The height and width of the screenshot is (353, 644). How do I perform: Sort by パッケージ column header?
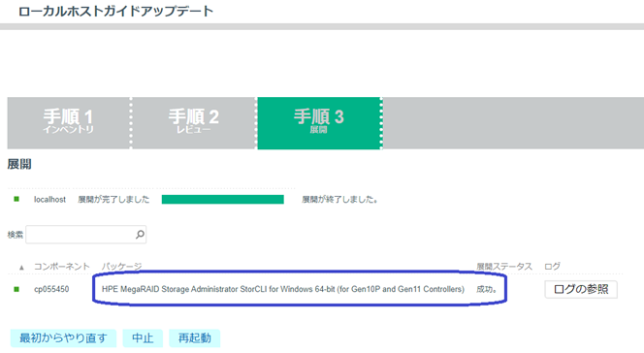click(x=121, y=267)
